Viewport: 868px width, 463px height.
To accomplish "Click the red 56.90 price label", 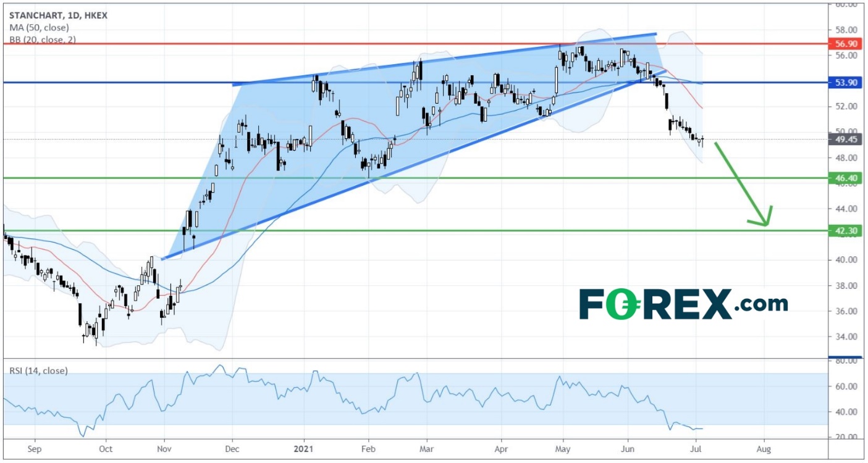I will click(845, 44).
